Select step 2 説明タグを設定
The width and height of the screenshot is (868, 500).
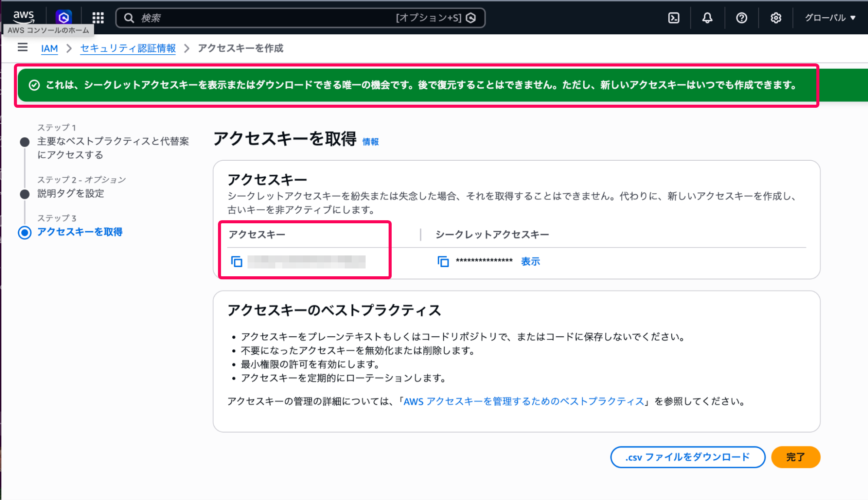tap(71, 193)
